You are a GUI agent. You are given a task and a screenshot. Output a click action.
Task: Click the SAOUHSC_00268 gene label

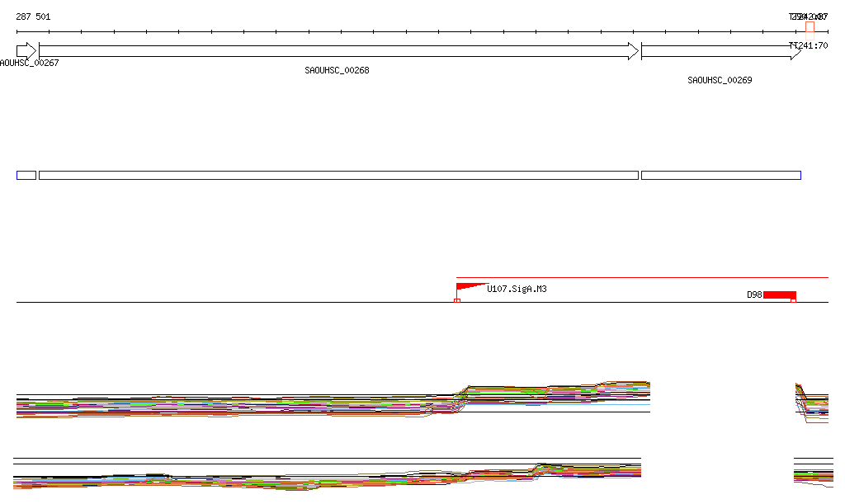337,70
